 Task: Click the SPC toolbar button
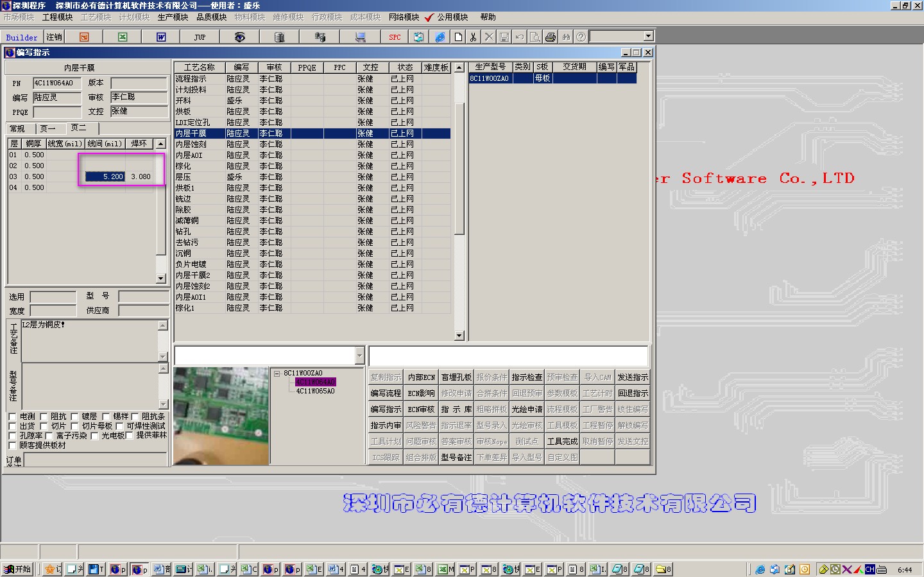click(395, 37)
